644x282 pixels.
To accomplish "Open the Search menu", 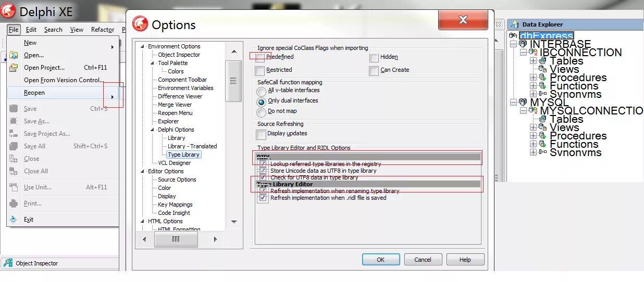I will point(53,30).
